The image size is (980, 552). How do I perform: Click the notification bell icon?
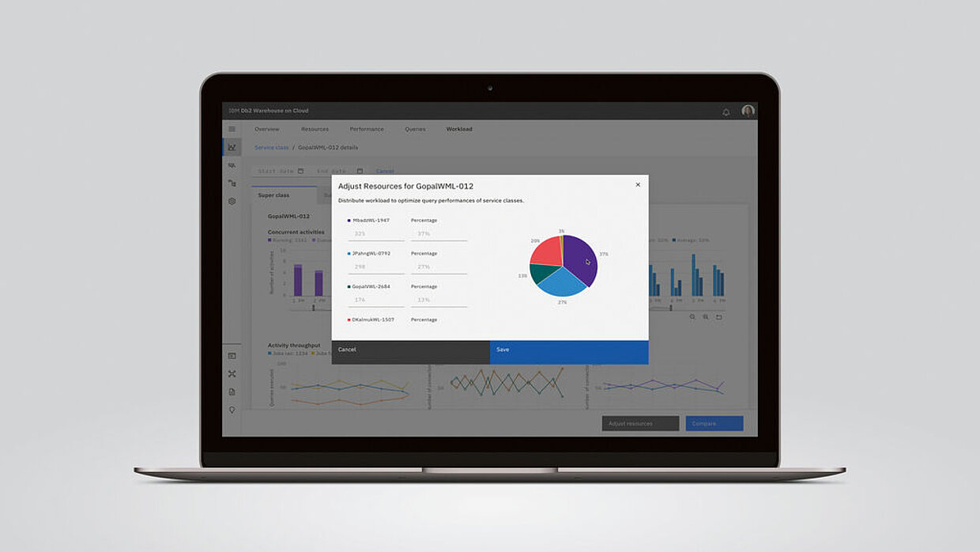pyautogui.click(x=726, y=112)
